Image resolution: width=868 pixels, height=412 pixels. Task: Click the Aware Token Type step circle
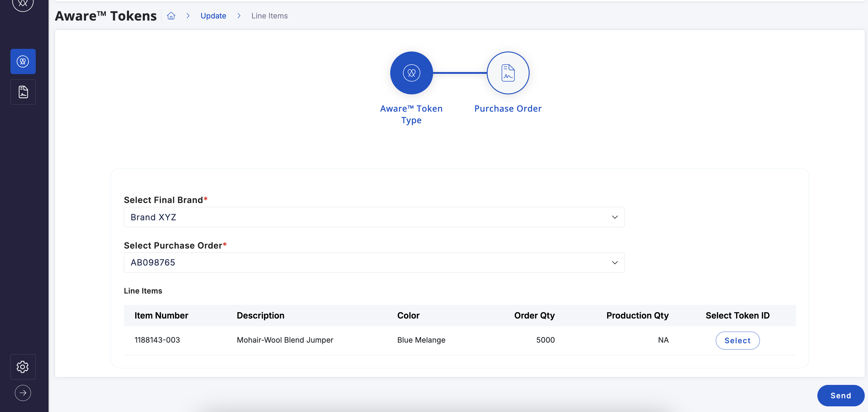(411, 73)
